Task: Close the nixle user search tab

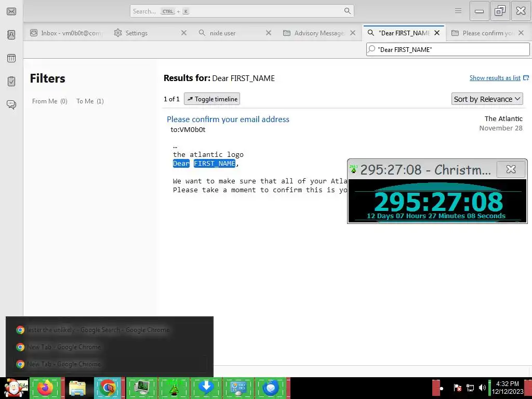Action: pos(269,33)
